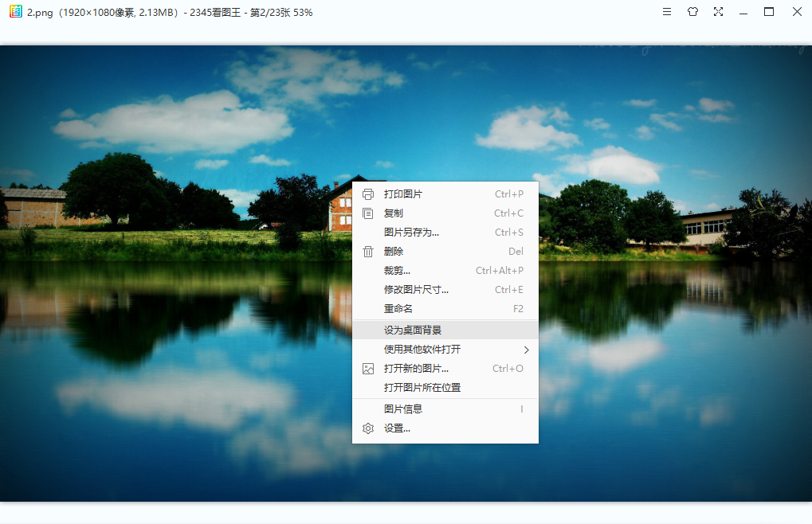Click the gear icon beside 设置

[x=367, y=428]
